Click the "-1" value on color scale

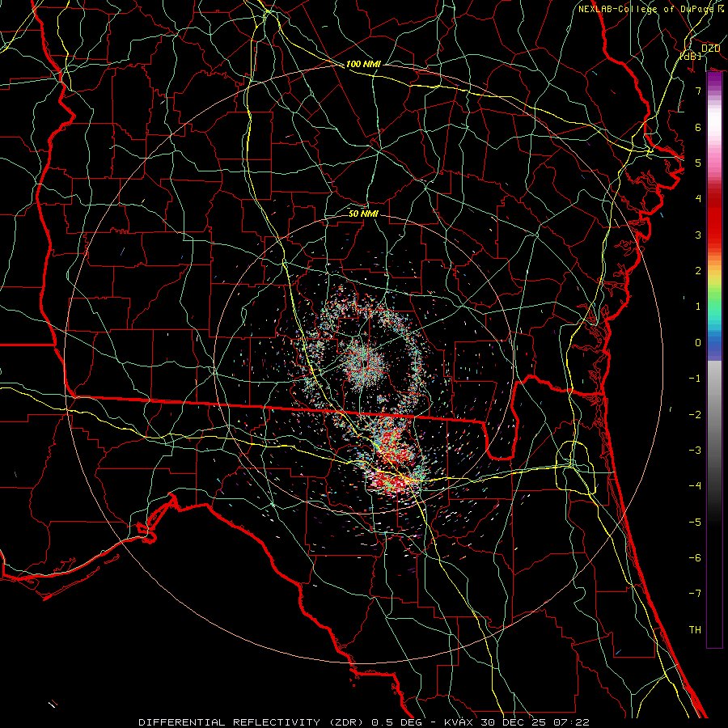pos(695,379)
